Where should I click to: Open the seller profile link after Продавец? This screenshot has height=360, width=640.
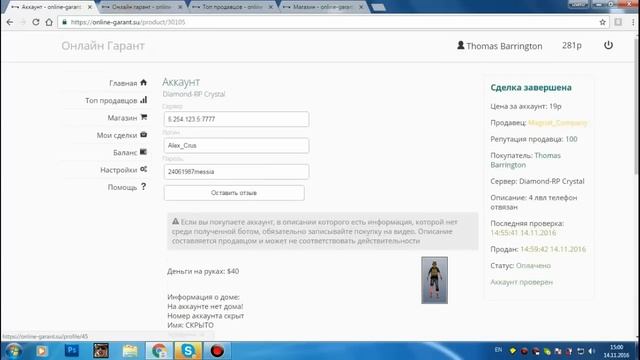coord(558,122)
